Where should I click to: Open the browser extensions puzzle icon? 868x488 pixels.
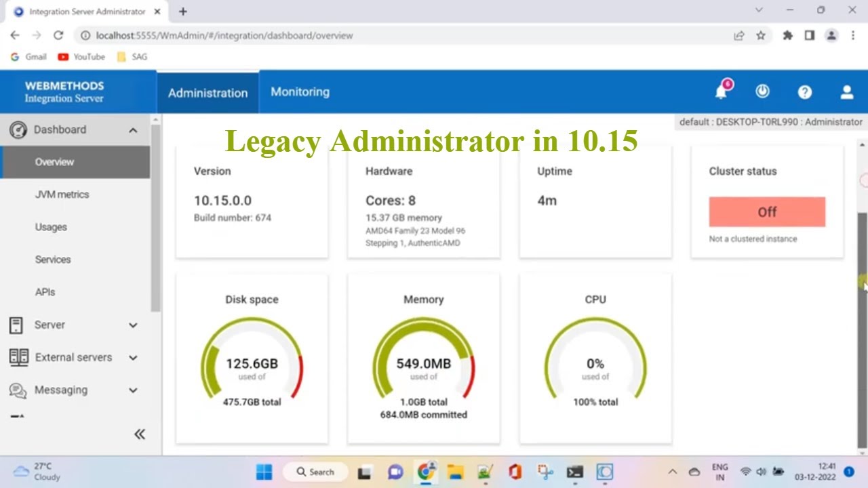pyautogui.click(x=787, y=35)
